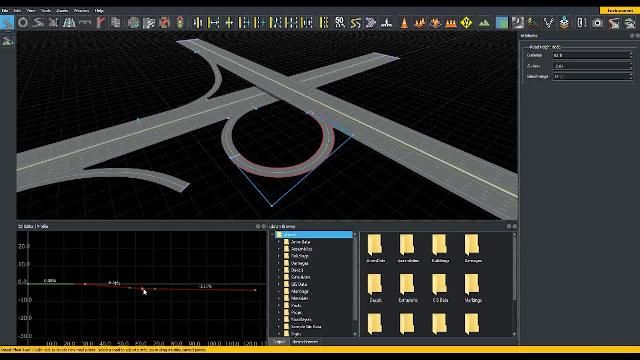Open the File menu

point(5,11)
